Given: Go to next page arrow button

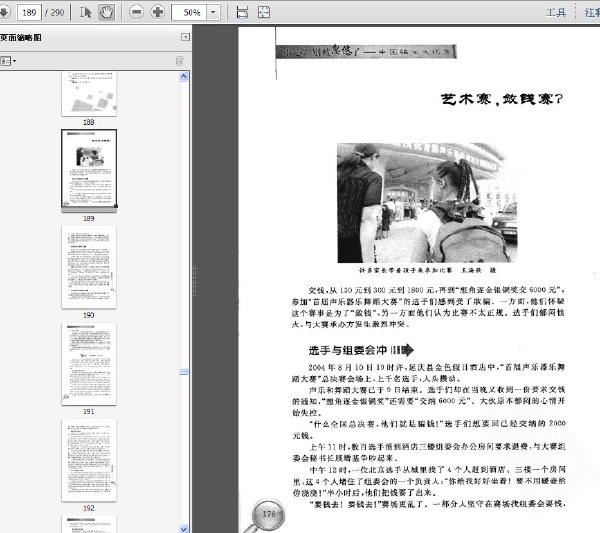Looking at the screenshot, I should click(4, 12).
